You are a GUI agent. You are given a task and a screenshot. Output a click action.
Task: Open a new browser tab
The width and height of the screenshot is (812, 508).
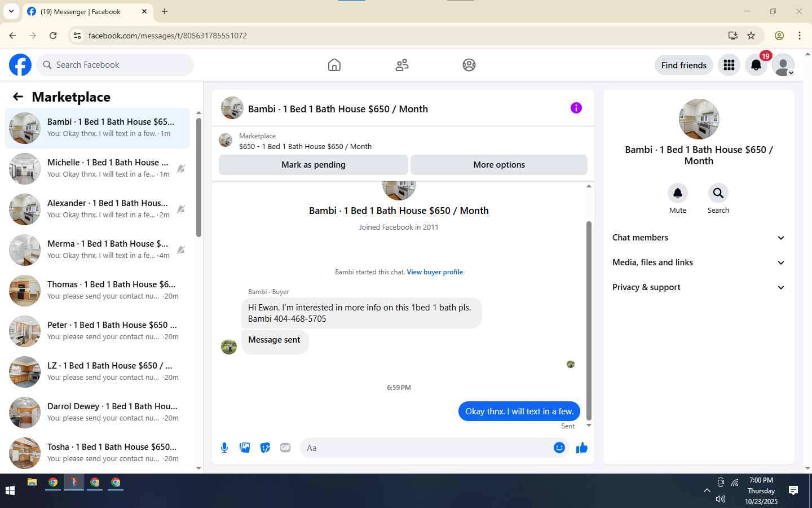click(165, 11)
